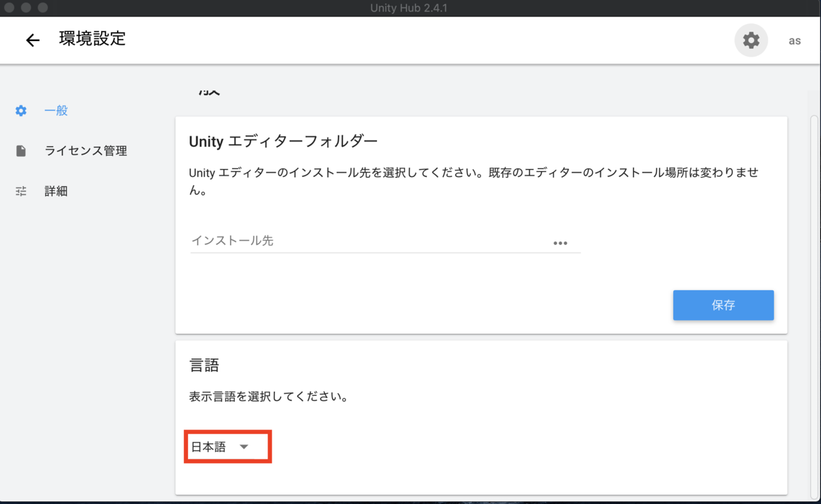Open the 'as' account menu
Viewport: 821px width, 504px height.
click(794, 40)
